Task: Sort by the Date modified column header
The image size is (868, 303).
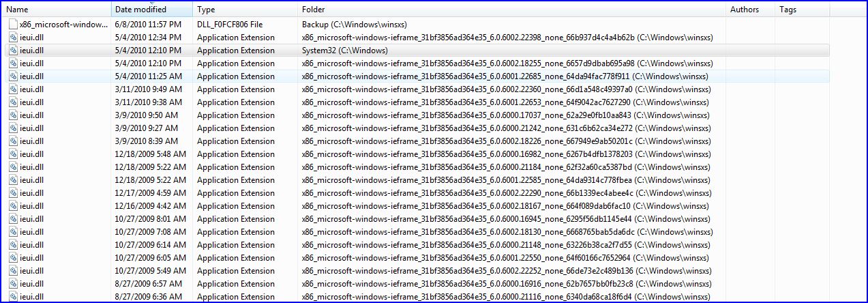Action: [x=152, y=10]
